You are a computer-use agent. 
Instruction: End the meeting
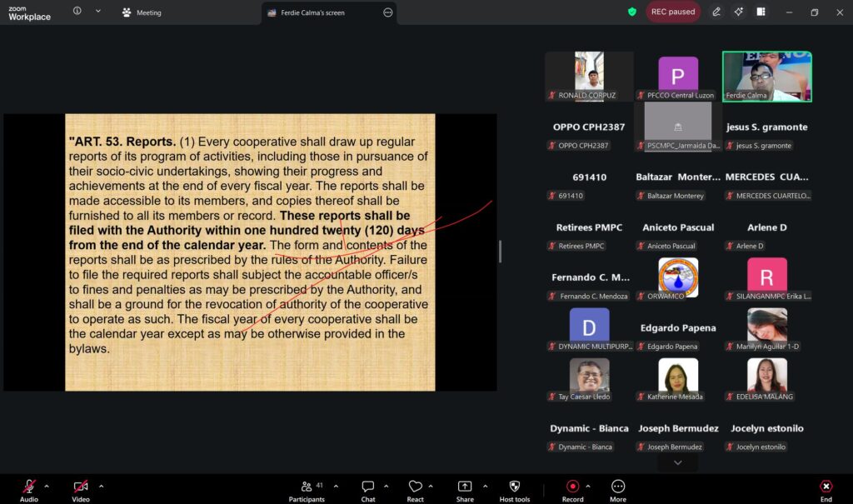[x=826, y=487]
